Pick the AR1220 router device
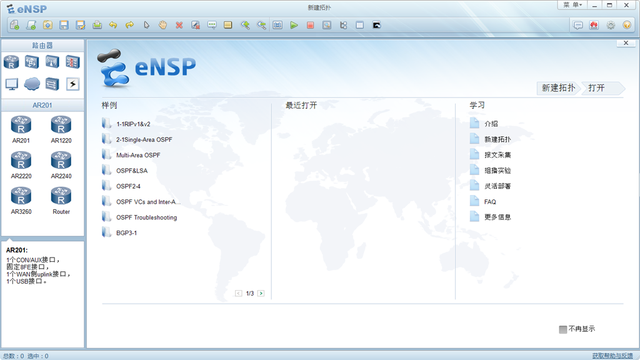 pyautogui.click(x=61, y=129)
